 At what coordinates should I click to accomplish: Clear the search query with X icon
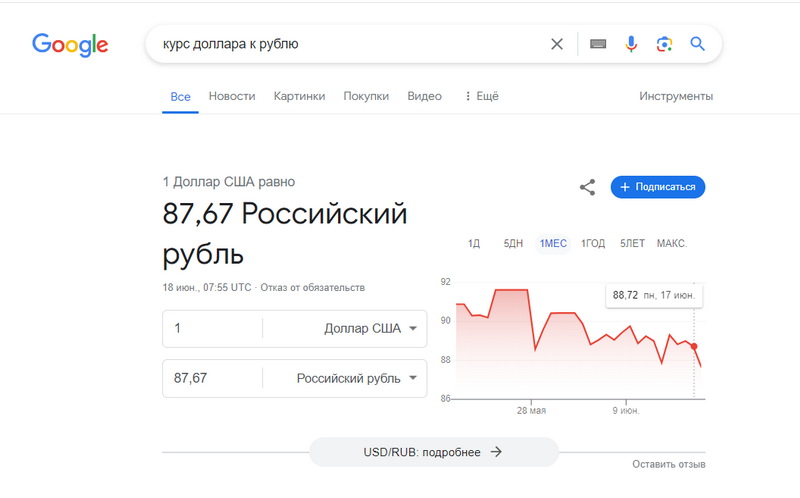click(557, 44)
